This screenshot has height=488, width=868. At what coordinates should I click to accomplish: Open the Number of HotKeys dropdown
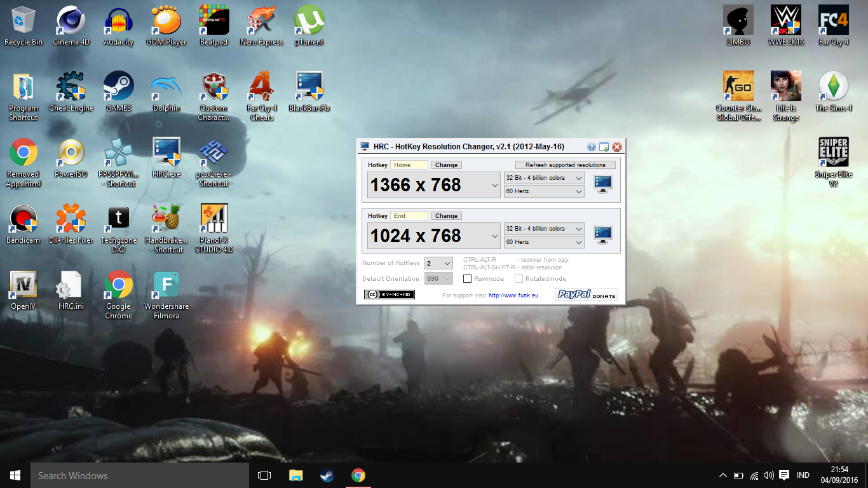coord(438,263)
